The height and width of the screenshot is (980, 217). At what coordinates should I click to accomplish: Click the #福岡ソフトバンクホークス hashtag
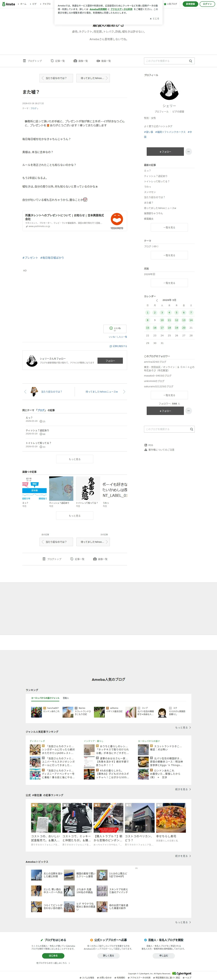(170, 132)
